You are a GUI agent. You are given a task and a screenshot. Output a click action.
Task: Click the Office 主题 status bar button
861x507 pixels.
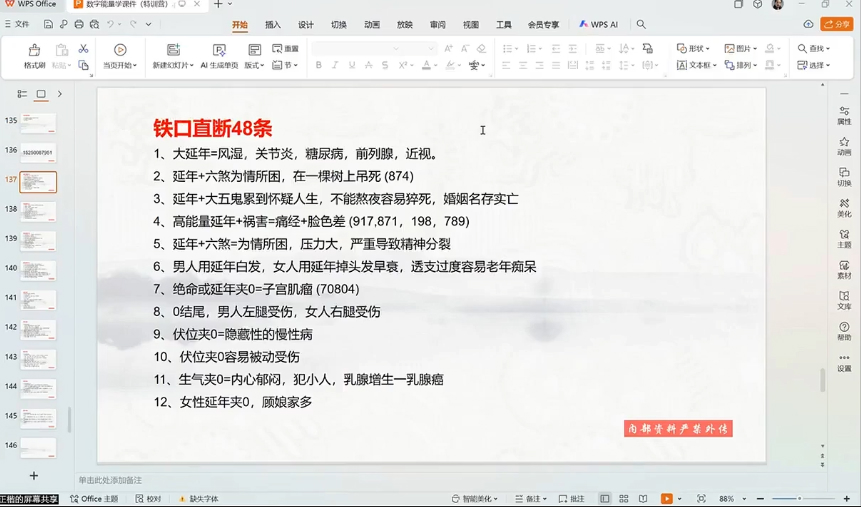point(94,499)
